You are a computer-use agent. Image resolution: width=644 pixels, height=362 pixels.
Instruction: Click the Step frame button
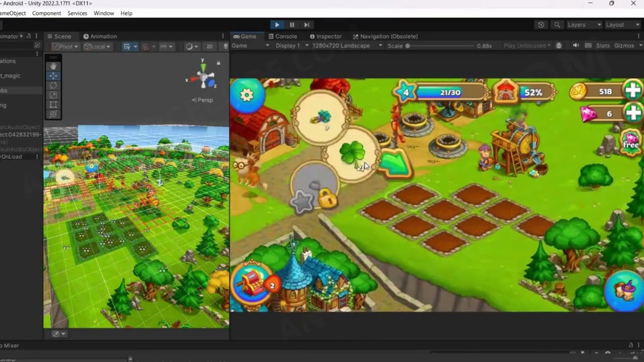pos(306,25)
